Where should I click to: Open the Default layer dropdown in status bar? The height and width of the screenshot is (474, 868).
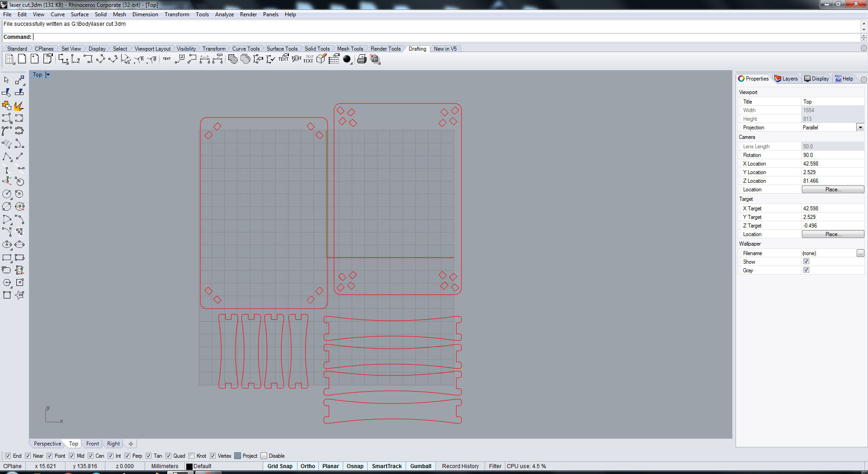[x=223, y=466]
